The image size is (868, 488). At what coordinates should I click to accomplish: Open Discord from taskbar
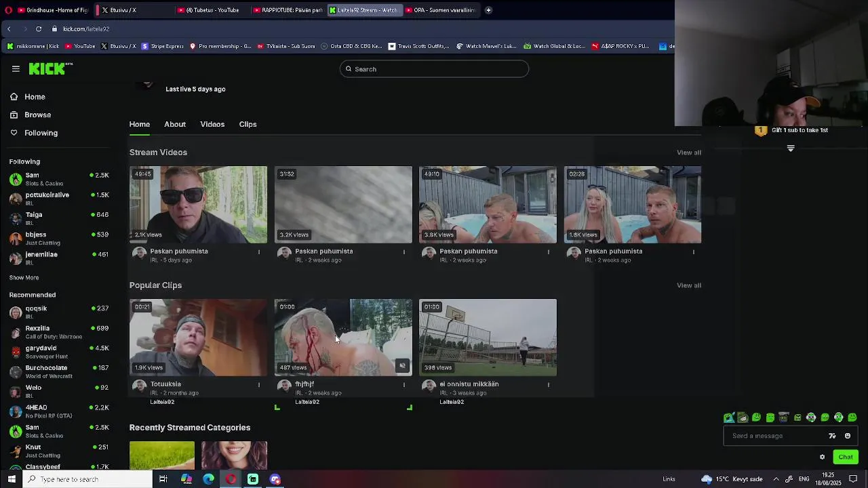(275, 479)
